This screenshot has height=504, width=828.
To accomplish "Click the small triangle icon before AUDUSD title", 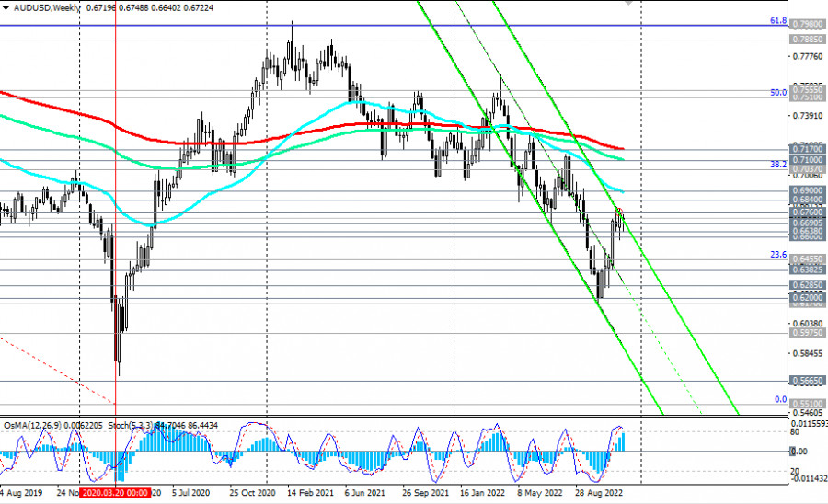I will coord(6,7).
